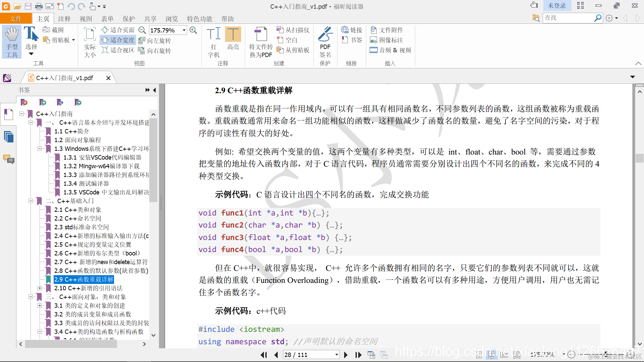Open the Comments panel in left sidebar

coord(8,159)
